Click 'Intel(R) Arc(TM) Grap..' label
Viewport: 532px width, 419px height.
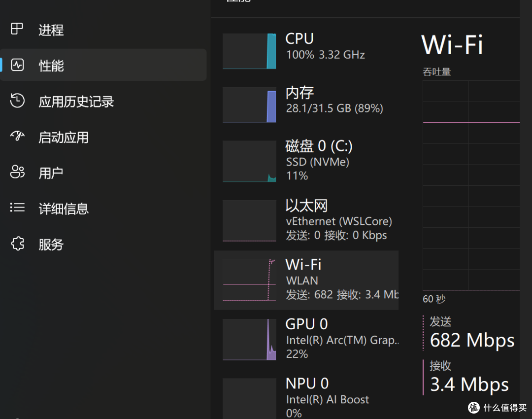pos(342,340)
